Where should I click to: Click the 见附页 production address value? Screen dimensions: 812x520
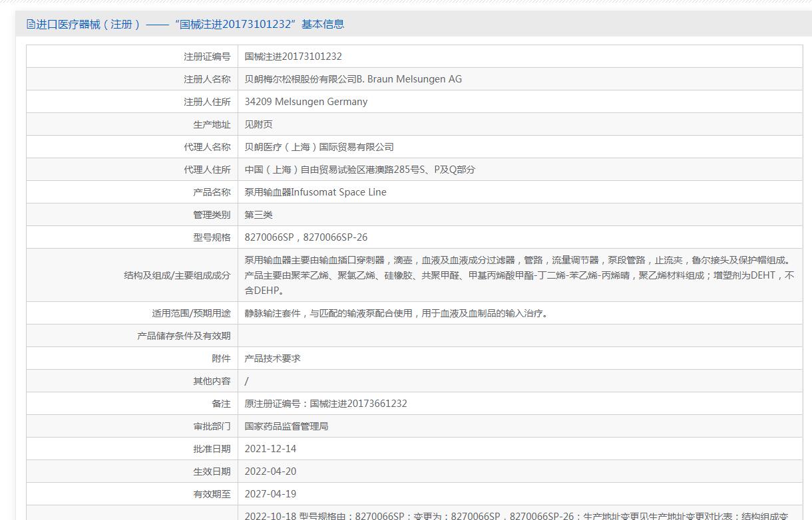[258, 124]
